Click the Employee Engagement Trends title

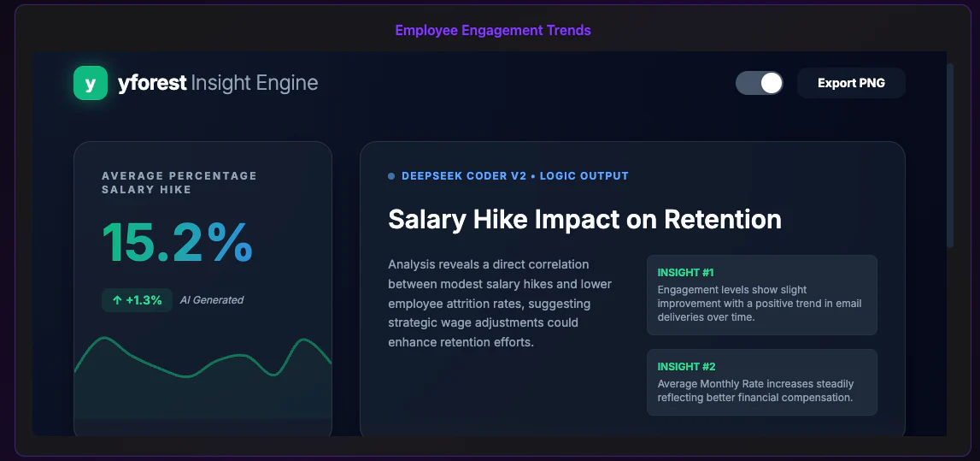point(492,30)
